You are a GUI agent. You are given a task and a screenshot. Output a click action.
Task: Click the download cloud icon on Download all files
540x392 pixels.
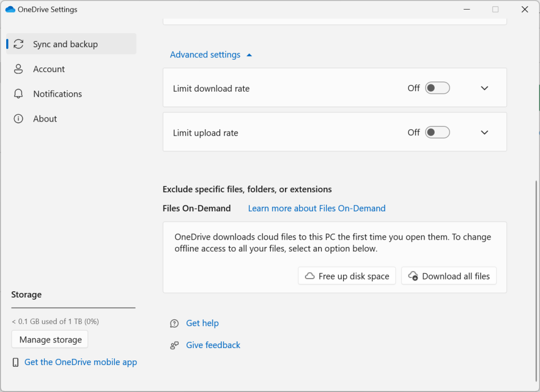pos(413,276)
